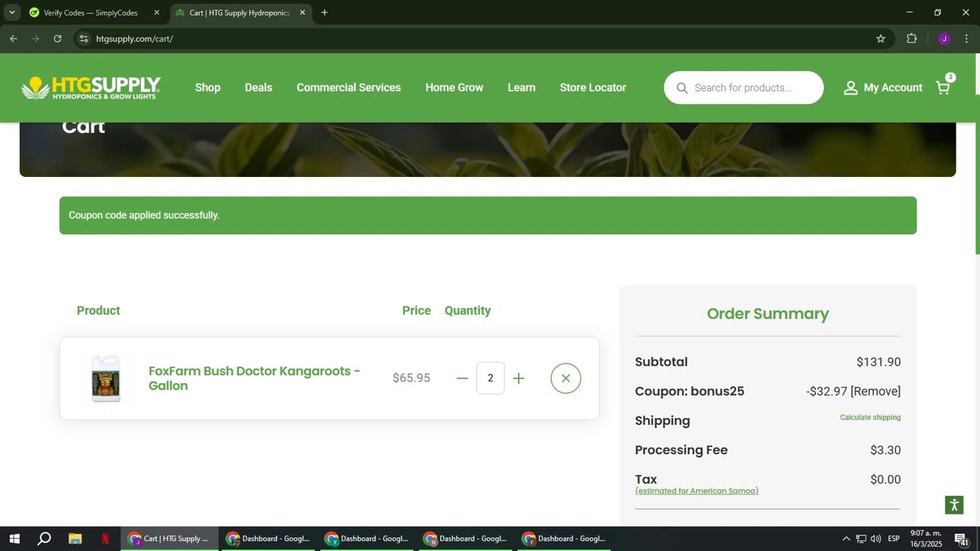Remove FoxFarm Kangaroots from cart
980x551 pixels.
(x=566, y=379)
